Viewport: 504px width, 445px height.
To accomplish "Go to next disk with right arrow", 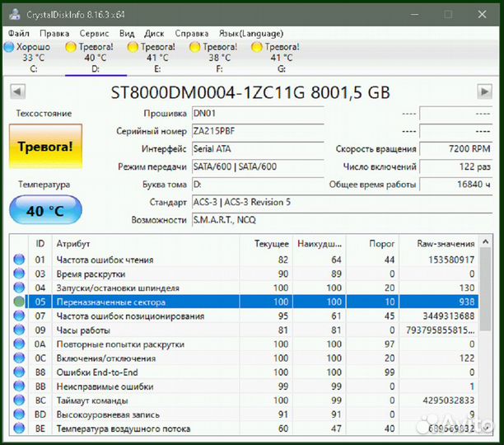I will click(x=484, y=92).
